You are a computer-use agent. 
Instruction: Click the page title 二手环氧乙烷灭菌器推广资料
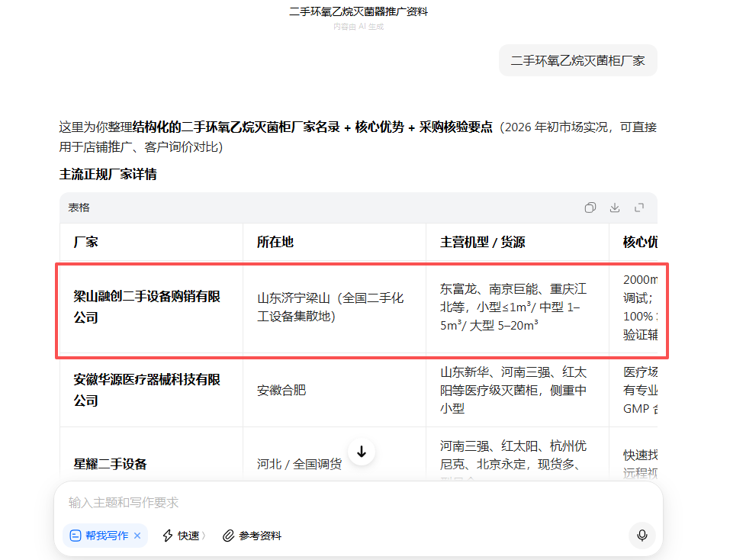point(359,12)
